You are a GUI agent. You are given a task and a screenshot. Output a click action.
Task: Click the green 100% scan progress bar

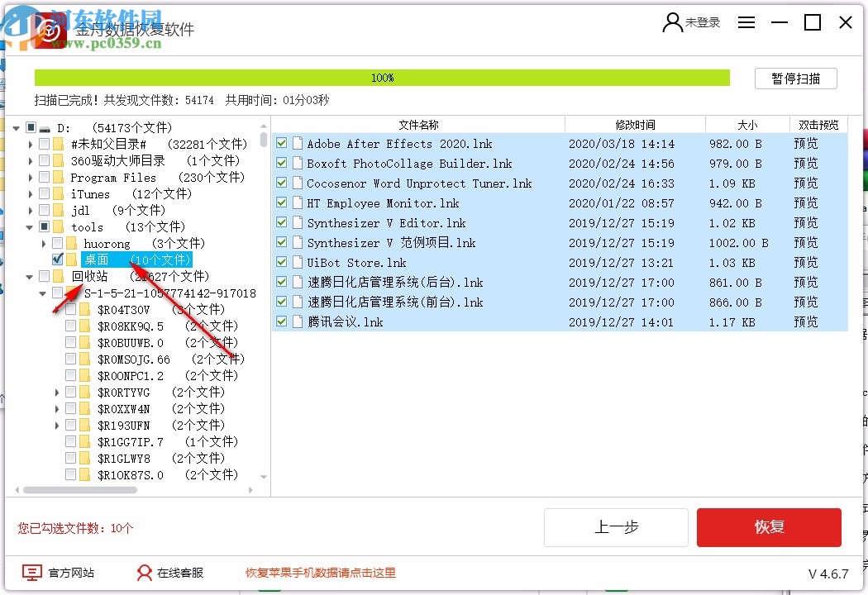click(381, 77)
